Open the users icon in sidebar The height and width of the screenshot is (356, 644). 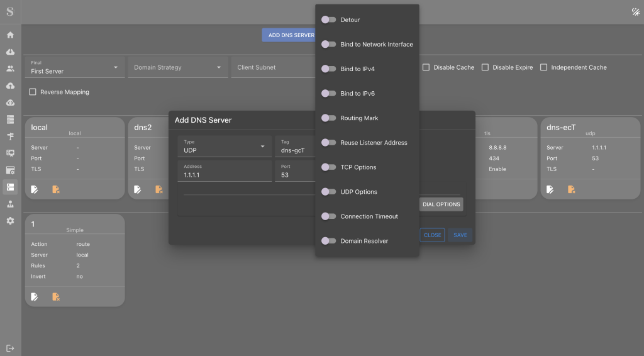point(10,69)
